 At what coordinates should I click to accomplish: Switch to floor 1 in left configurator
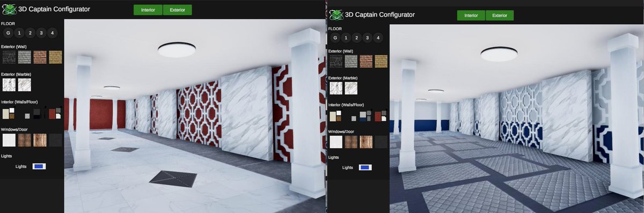19,33
